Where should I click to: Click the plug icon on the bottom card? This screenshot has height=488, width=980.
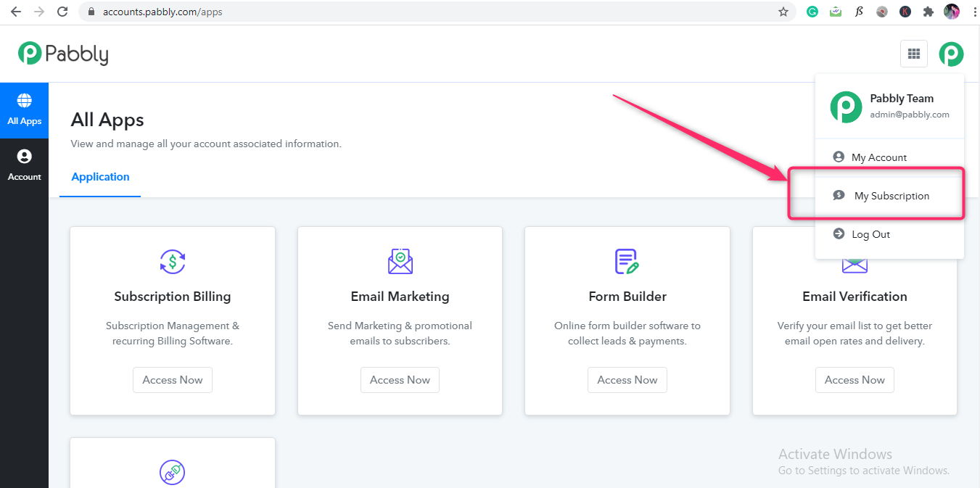[173, 473]
